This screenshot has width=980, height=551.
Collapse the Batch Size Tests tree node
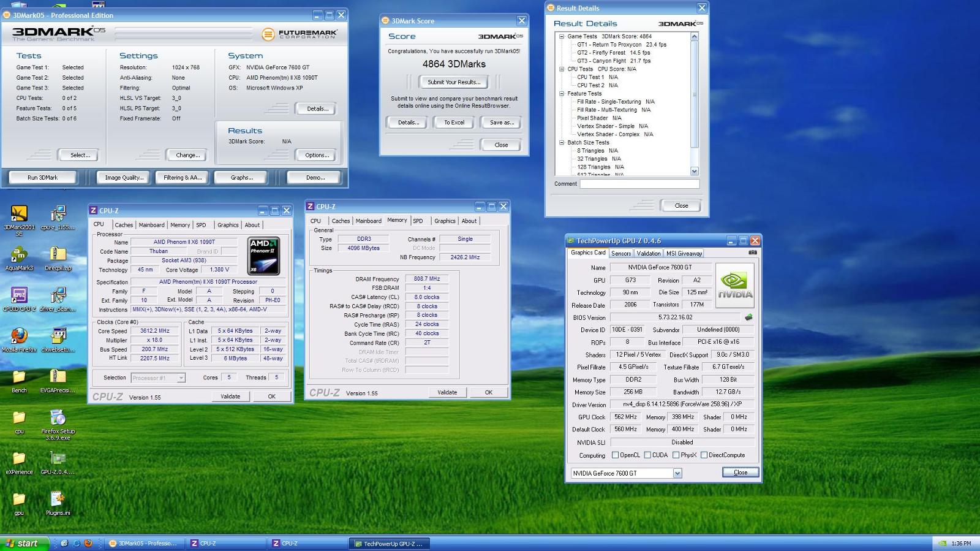(x=562, y=142)
